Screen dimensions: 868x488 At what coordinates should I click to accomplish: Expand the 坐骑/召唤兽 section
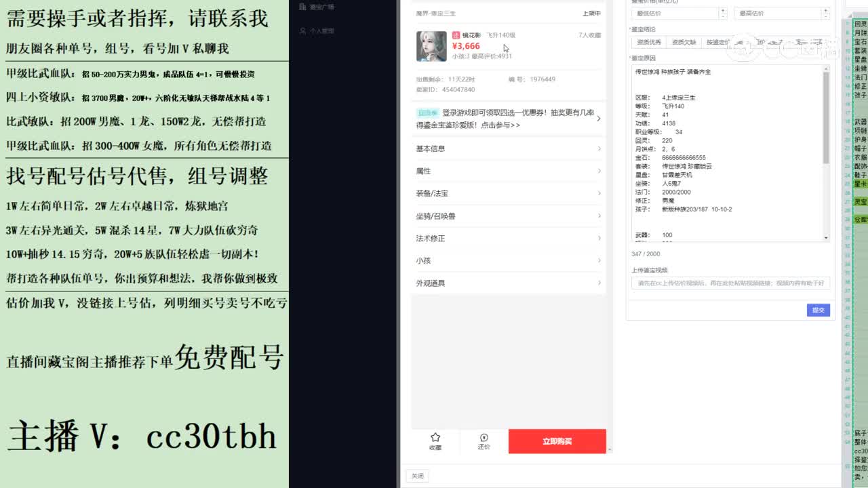coord(508,216)
